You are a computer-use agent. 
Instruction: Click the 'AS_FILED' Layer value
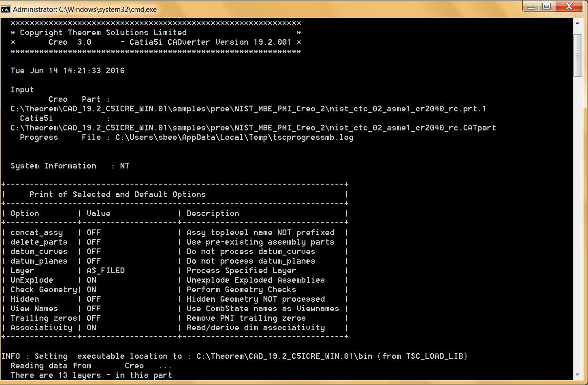pyautogui.click(x=106, y=270)
